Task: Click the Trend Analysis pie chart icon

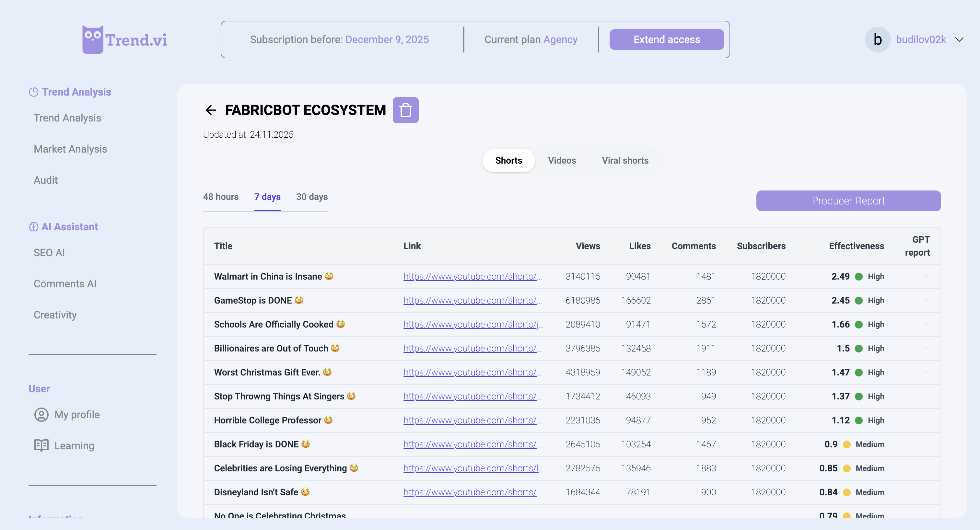Action: (33, 92)
